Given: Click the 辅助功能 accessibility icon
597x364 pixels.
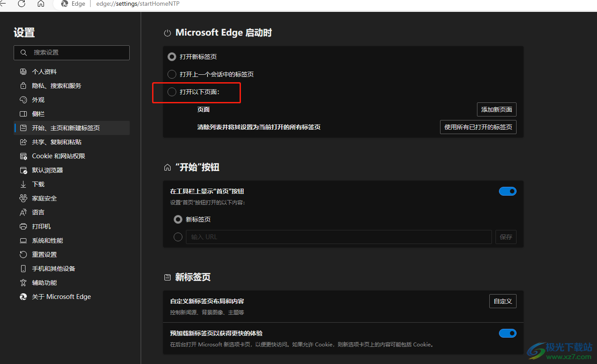Looking at the screenshot, I should pyautogui.click(x=23, y=283).
